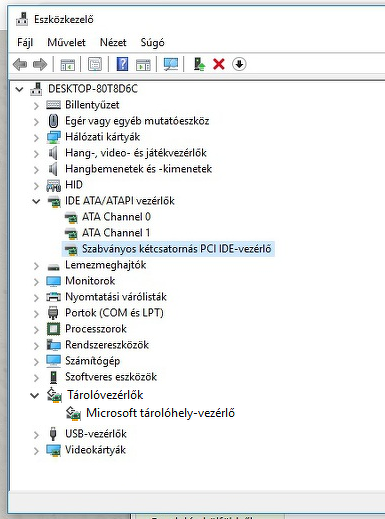Click the Portok (COM és LPT) port icon

tap(53, 313)
